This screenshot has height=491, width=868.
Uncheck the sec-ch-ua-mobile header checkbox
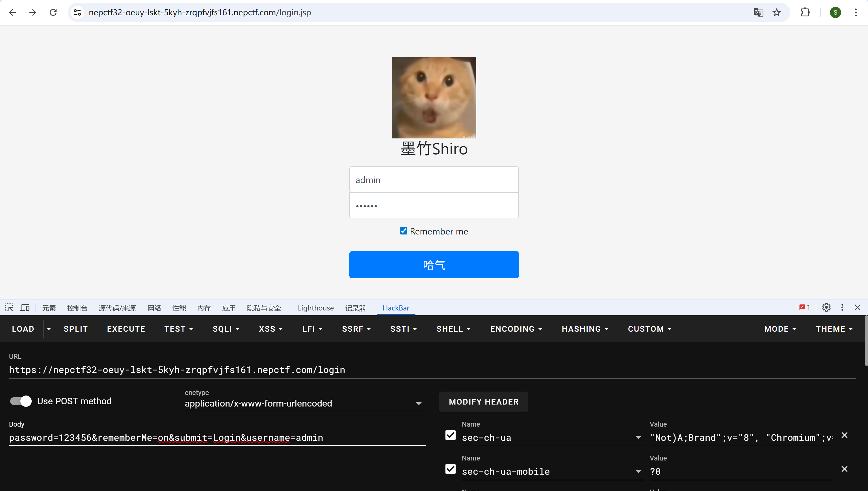(450, 469)
